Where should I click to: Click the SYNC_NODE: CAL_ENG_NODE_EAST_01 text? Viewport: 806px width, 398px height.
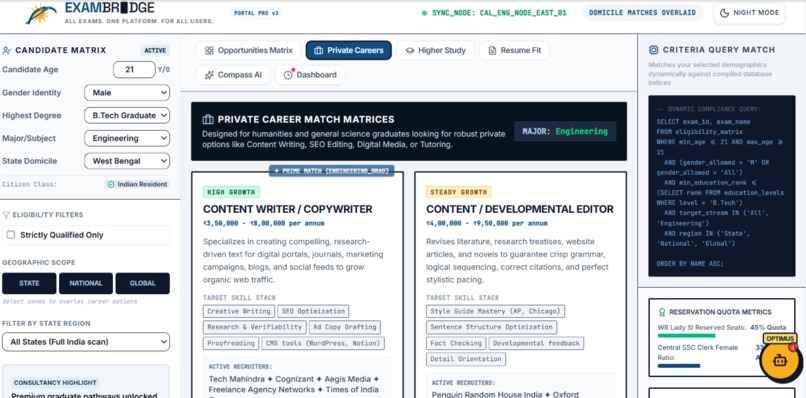tap(499, 13)
